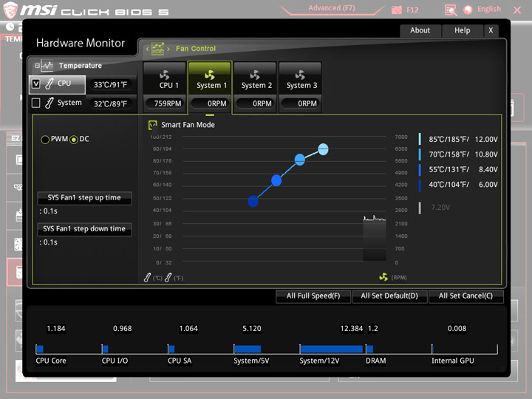Viewport: 532px width, 399px height.
Task: Click the CPU temperature value 33°C/91°F
Action: tap(111, 85)
